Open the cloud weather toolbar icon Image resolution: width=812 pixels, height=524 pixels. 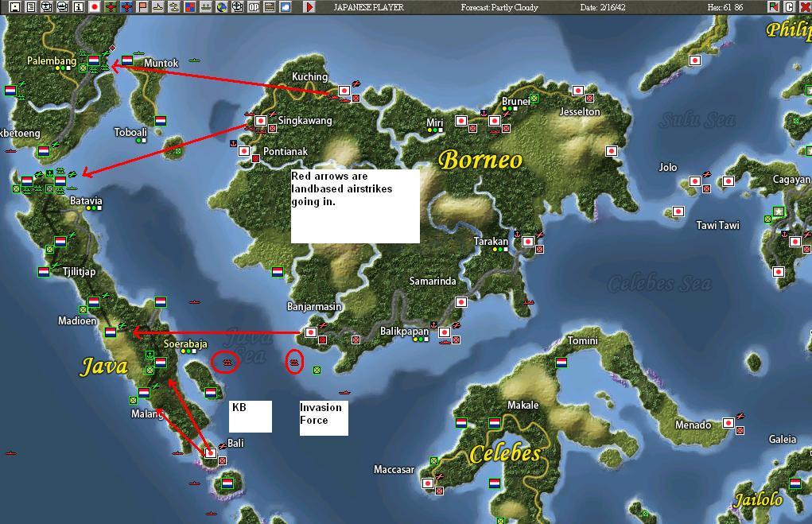coord(286,6)
